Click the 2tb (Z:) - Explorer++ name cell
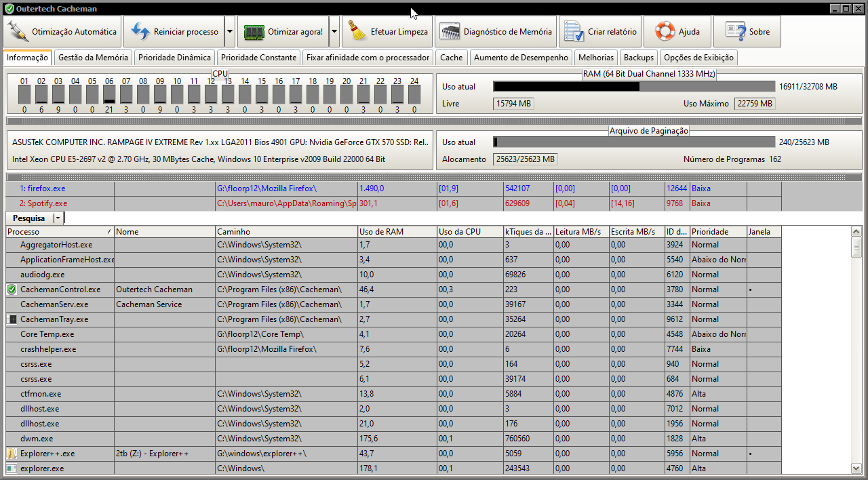Viewport: 868px width, 480px height. click(x=165, y=454)
